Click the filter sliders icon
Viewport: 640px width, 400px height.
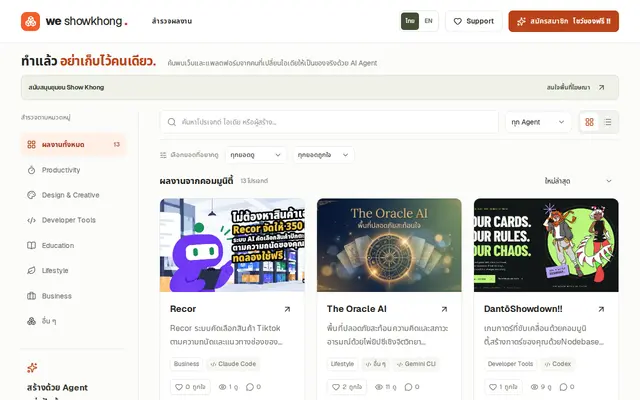pos(163,155)
